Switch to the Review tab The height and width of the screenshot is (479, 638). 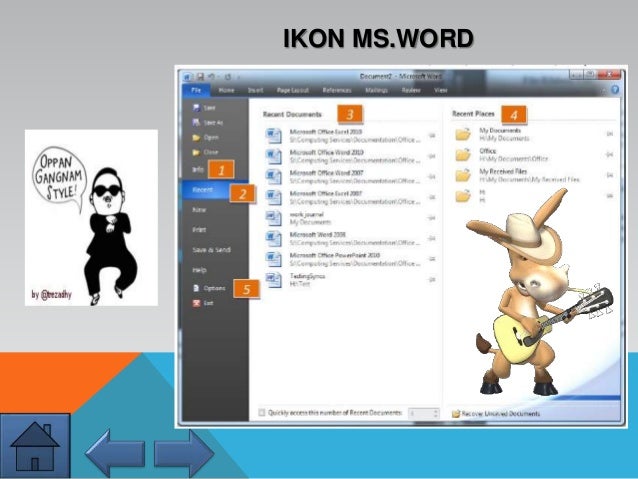pyautogui.click(x=411, y=90)
